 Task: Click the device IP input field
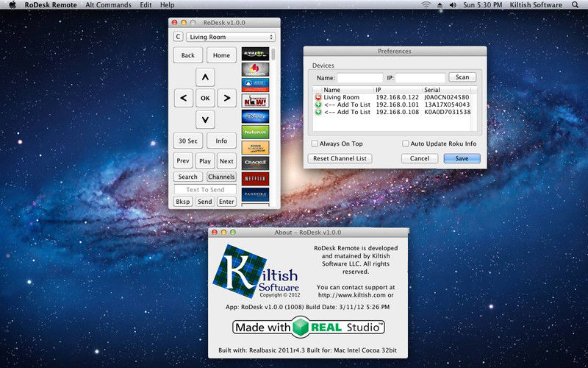point(420,78)
